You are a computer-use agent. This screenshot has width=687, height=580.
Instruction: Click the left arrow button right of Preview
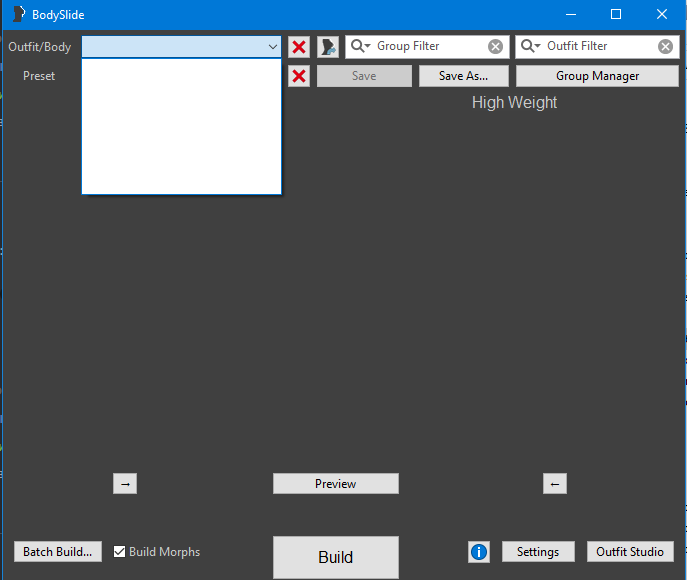click(555, 484)
